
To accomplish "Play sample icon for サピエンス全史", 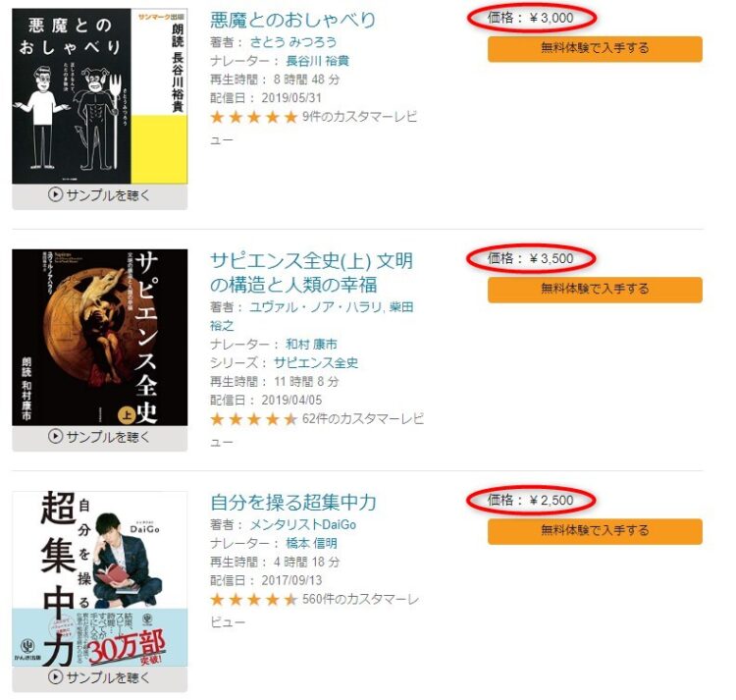I will point(55,437).
